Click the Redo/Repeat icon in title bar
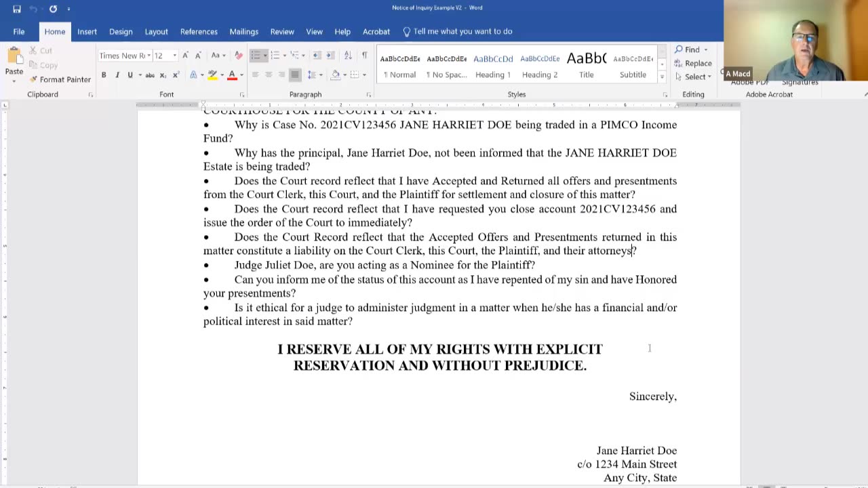868x488 pixels. click(53, 9)
